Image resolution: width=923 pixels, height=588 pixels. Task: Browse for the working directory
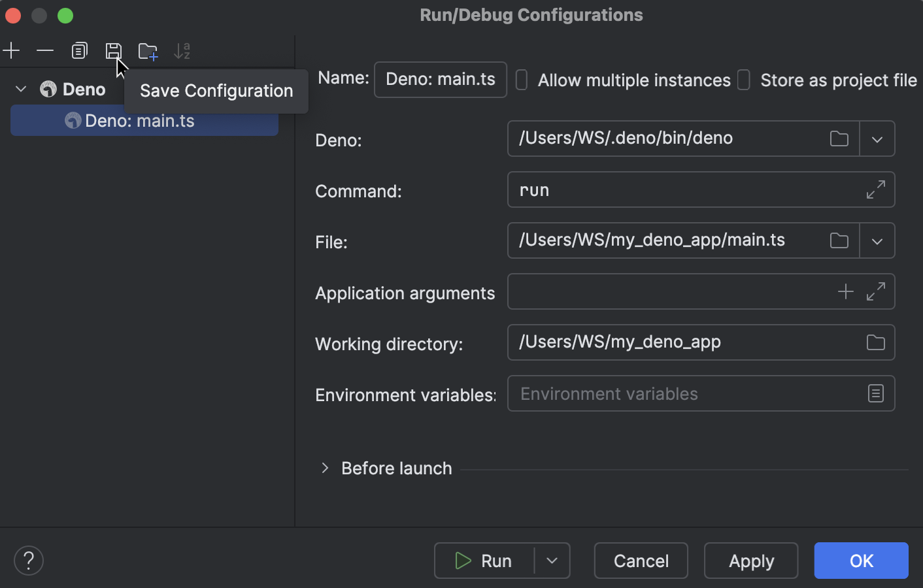[x=875, y=342]
